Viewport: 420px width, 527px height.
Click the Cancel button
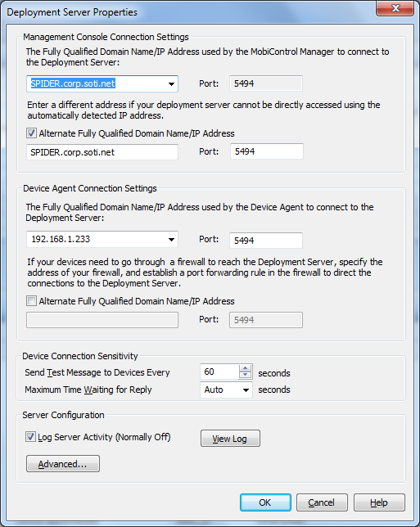tap(322, 502)
